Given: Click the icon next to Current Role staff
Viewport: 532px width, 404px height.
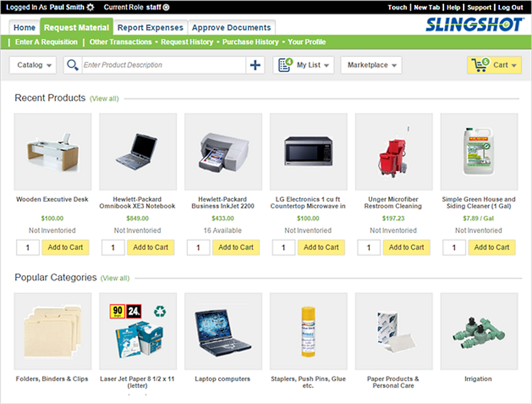Looking at the screenshot, I should [x=163, y=7].
